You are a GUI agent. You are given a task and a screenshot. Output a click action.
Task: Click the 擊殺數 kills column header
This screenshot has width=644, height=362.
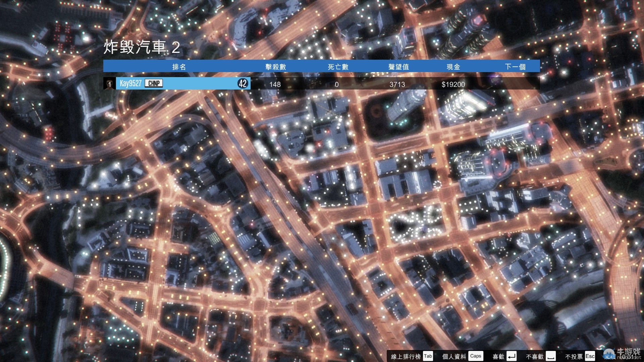pos(275,67)
